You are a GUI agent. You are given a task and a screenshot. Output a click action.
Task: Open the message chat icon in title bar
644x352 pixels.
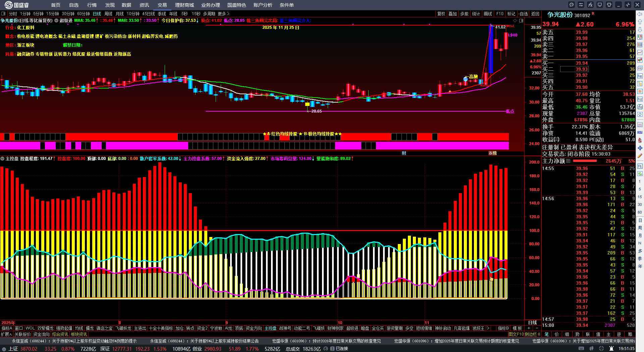pos(572,5)
